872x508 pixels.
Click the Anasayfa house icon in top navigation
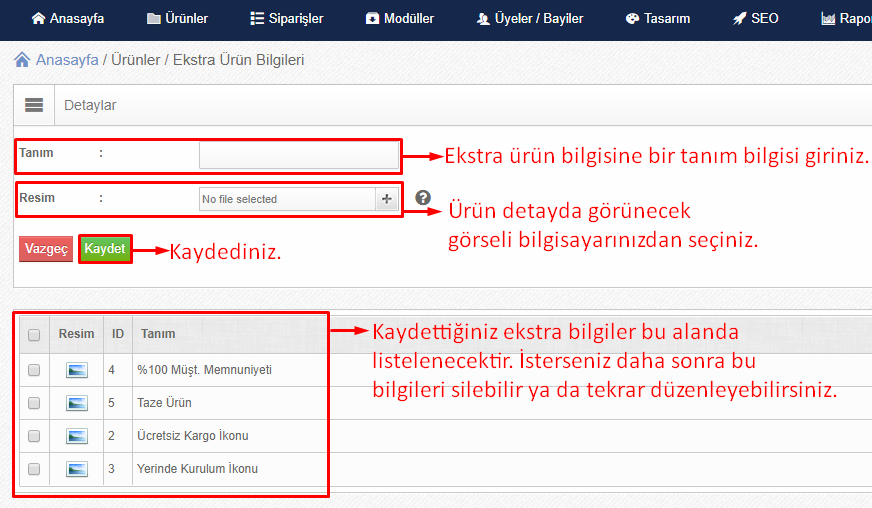tap(38, 18)
